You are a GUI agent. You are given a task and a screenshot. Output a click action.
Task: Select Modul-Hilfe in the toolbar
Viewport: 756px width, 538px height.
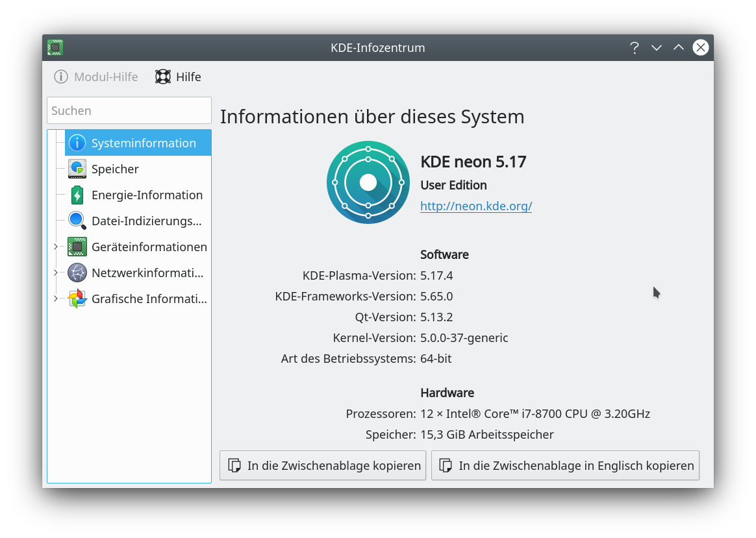click(95, 77)
